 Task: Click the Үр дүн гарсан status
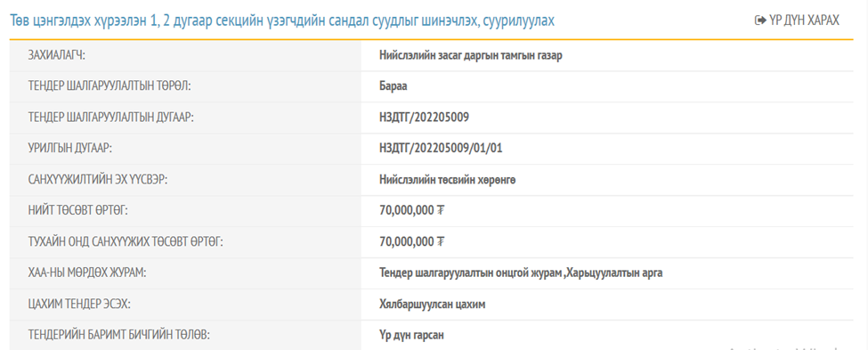pyautogui.click(x=412, y=335)
